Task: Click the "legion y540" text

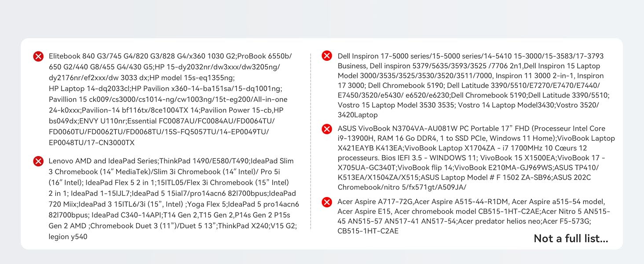Action: point(68,237)
